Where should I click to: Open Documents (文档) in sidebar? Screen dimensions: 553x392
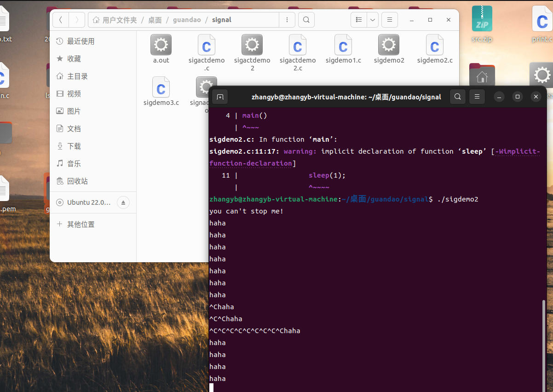[93, 129]
